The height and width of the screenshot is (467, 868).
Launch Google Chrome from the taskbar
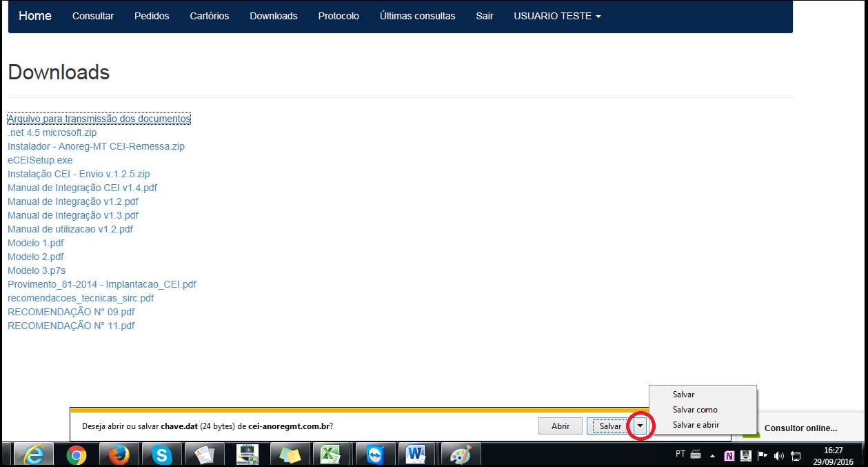[76, 455]
